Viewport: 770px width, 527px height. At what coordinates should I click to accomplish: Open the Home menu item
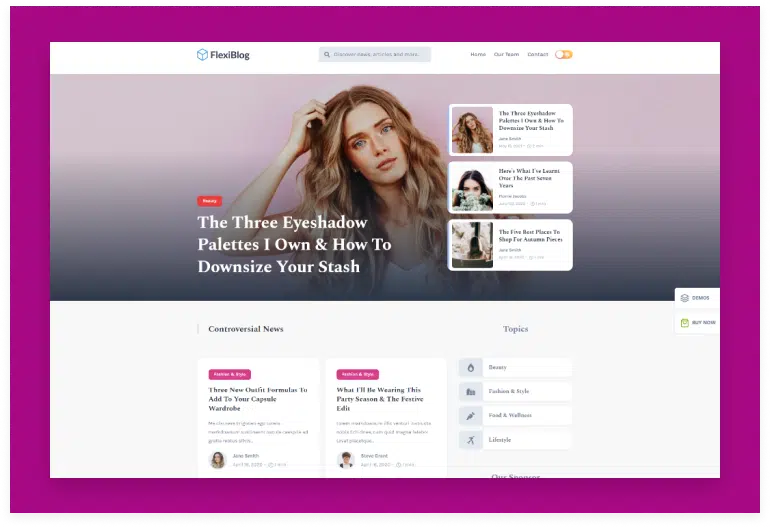point(478,55)
